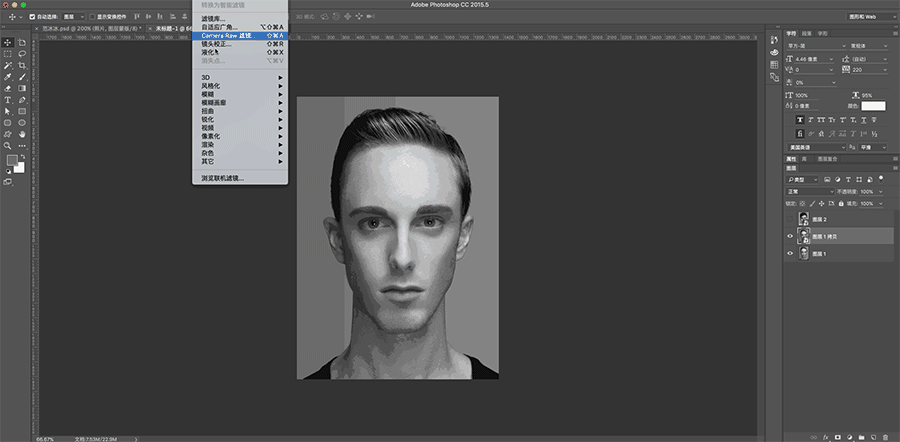
Task: Select the Magic Wand tool
Action: tap(7, 65)
